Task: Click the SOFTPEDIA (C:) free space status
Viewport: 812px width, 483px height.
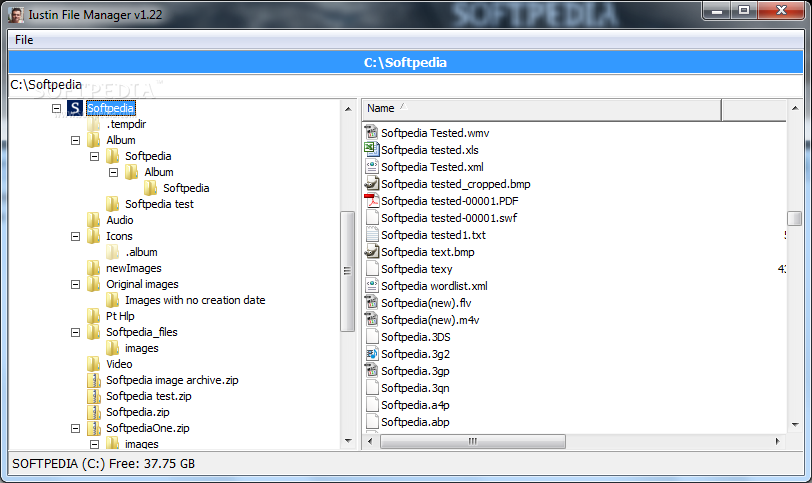Action: [x=104, y=464]
